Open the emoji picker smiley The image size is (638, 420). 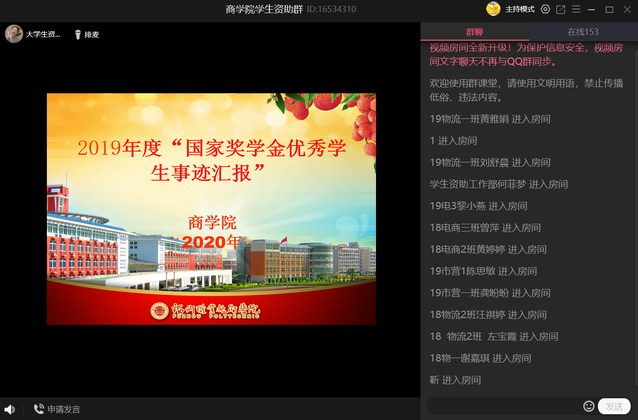(x=588, y=406)
